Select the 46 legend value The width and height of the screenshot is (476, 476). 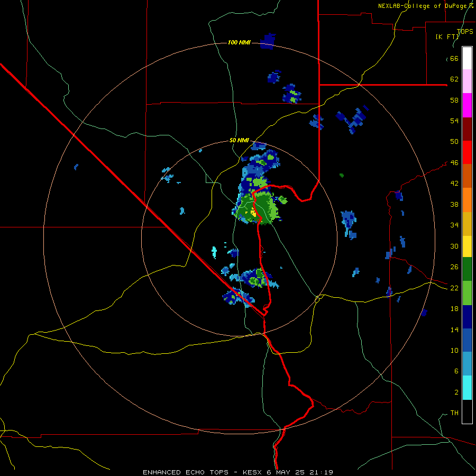pyautogui.click(x=454, y=163)
